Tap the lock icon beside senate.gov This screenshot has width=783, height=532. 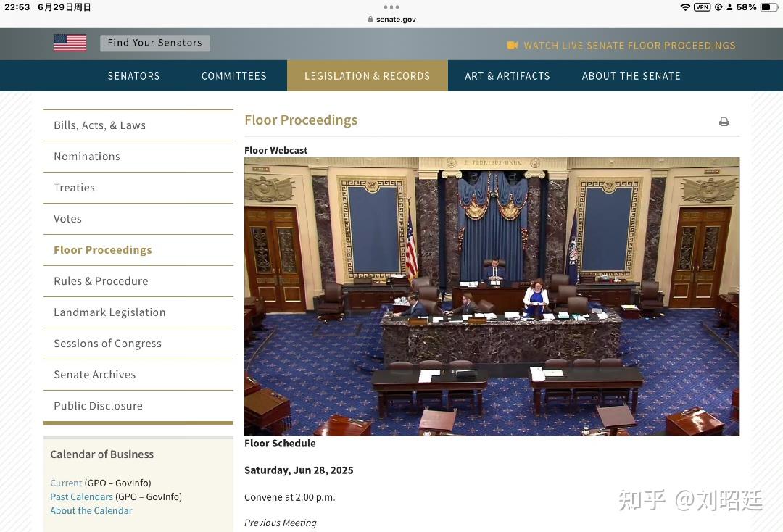(370, 19)
